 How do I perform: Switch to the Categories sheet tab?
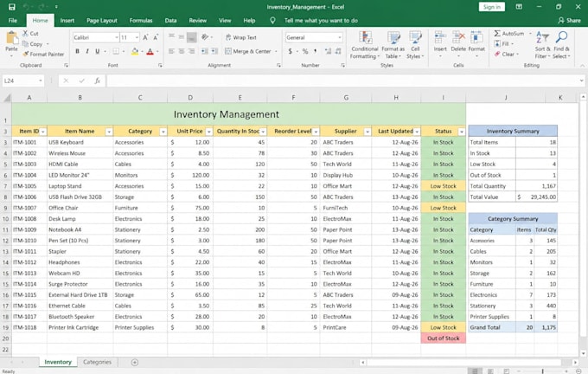point(97,362)
